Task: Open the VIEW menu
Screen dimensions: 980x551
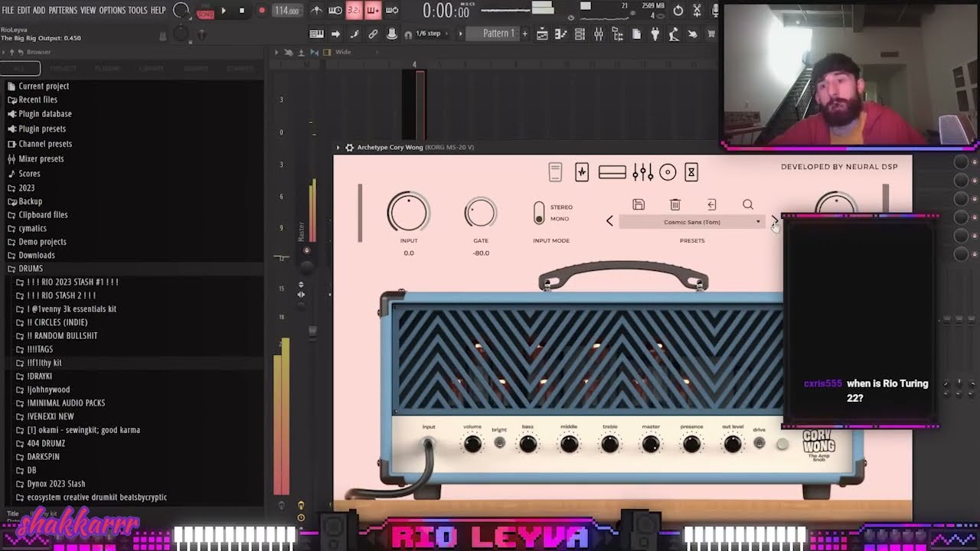Action: [88, 10]
